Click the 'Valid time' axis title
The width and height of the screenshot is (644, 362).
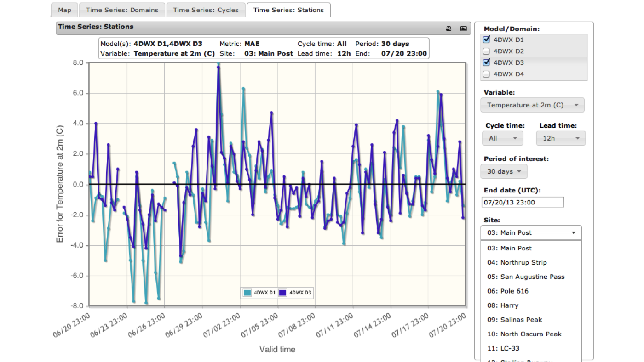[x=277, y=350]
